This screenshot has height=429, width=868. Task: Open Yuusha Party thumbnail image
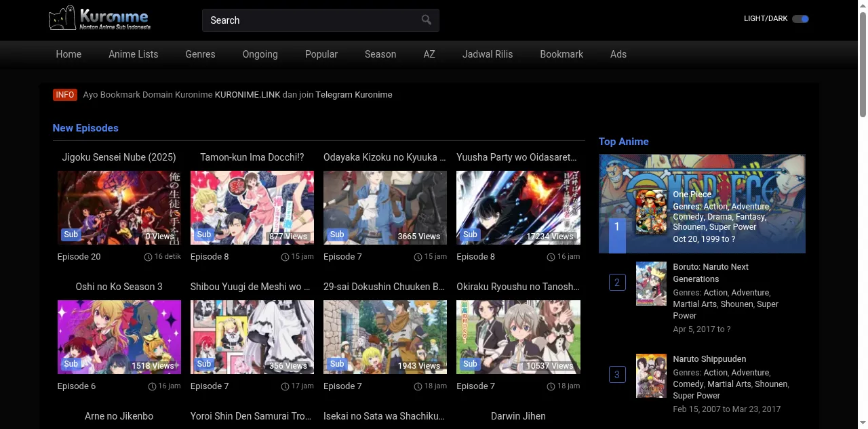coord(518,207)
